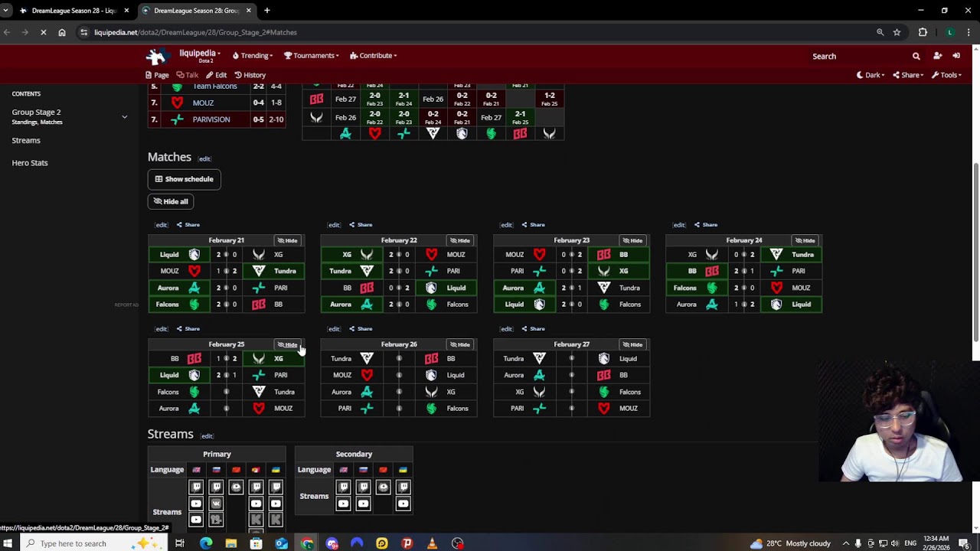Hide the February 27 match group

tap(632, 344)
